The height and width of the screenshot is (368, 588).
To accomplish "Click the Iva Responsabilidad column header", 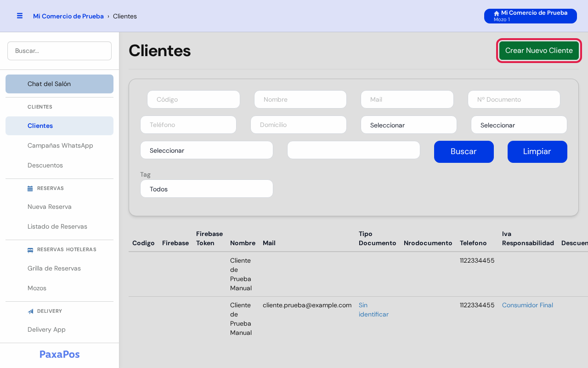I will click(x=528, y=238).
